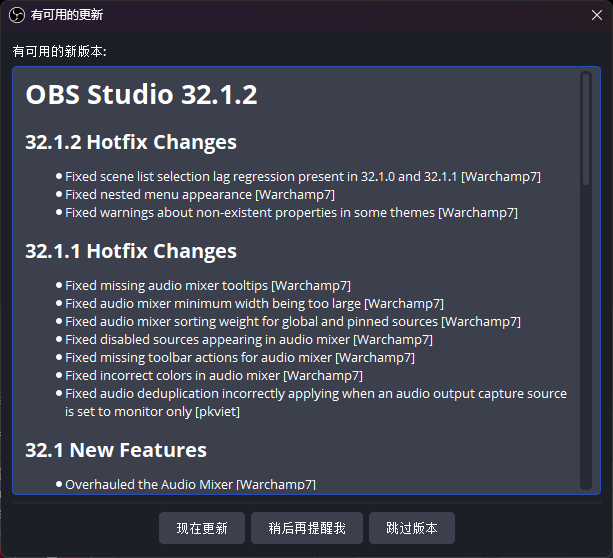The image size is (613, 558).
Task: Select the audio mixer minimum width fix line
Action: 254,303
